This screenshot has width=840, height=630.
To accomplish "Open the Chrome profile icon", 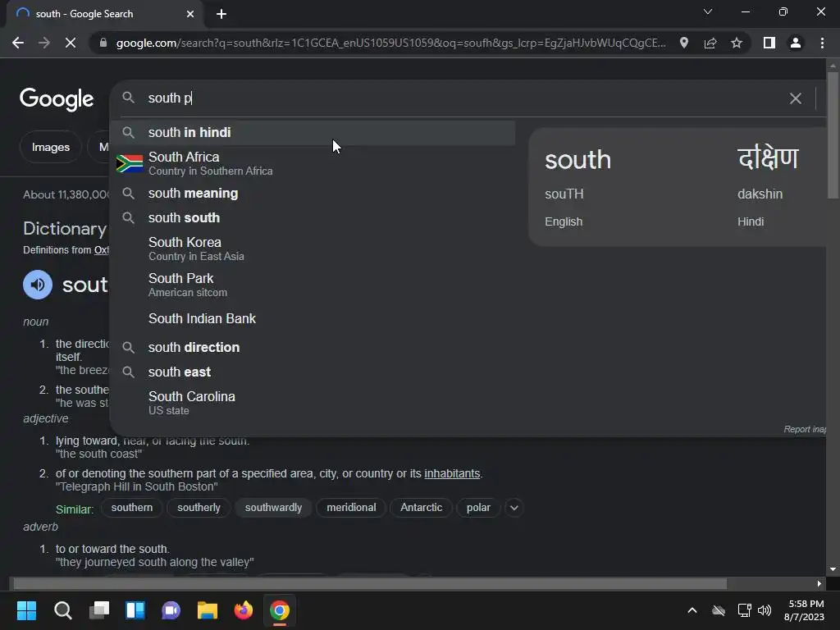I will click(796, 43).
